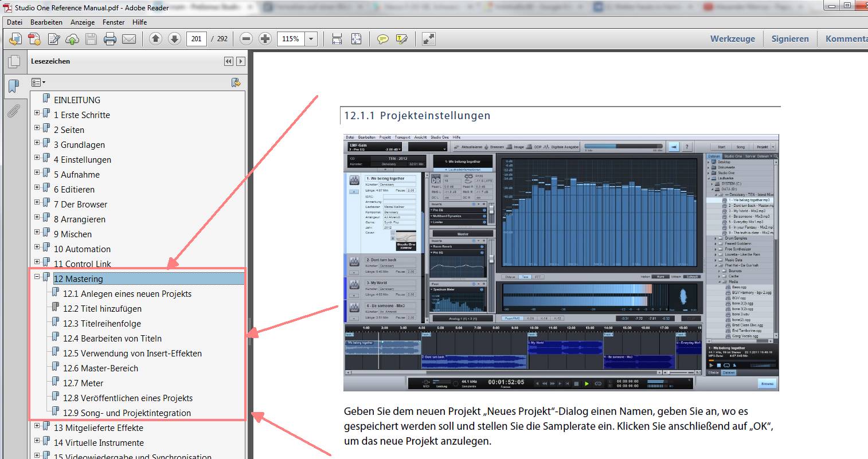This screenshot has width=868, height=459.
Task: Fit one full page in window
Action: pos(356,39)
